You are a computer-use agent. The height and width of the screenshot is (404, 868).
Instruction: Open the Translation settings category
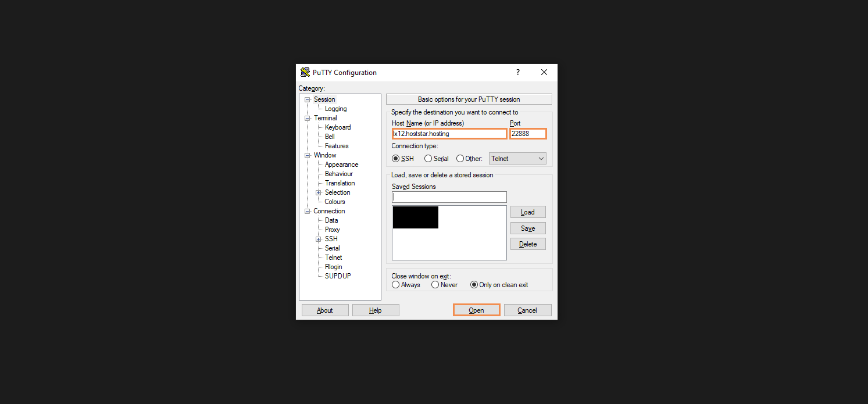(x=340, y=183)
